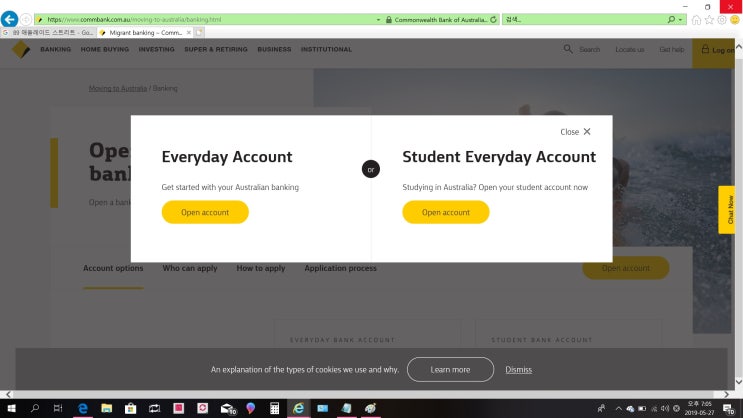Screen dimensions: 743x418
Task: Click the IE Favorites star icon
Action: 709,19
